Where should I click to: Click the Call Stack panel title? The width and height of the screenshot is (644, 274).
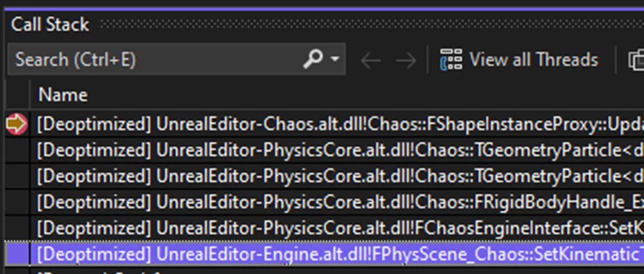coord(50,25)
